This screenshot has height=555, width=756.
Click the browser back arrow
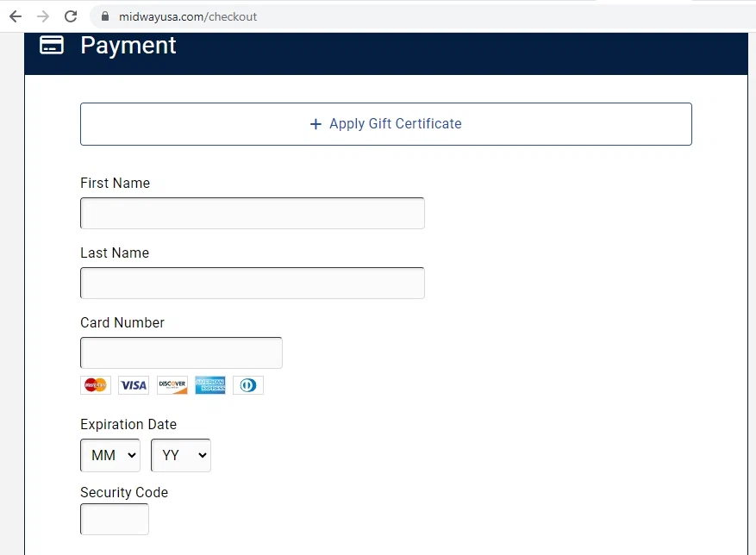(x=15, y=16)
